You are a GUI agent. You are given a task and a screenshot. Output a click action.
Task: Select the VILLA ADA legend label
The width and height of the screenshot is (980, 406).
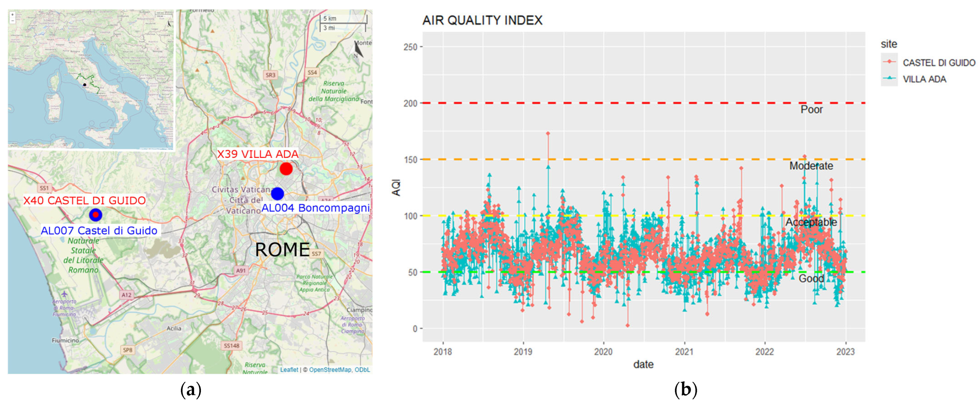point(924,79)
